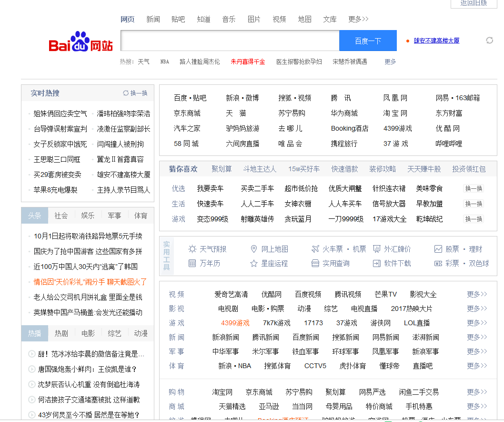Expand 更多>> in the 军事 row
Viewport: 504px width, 422px height.
[477, 351]
